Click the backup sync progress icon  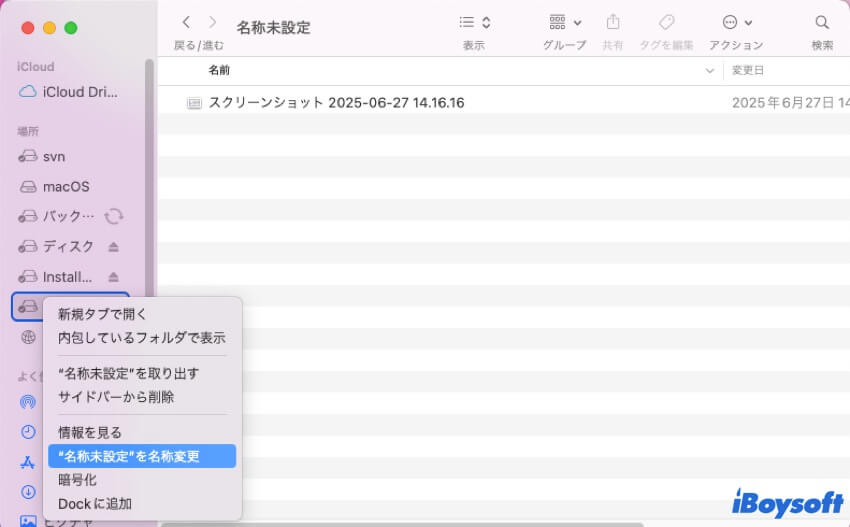pyautogui.click(x=114, y=216)
